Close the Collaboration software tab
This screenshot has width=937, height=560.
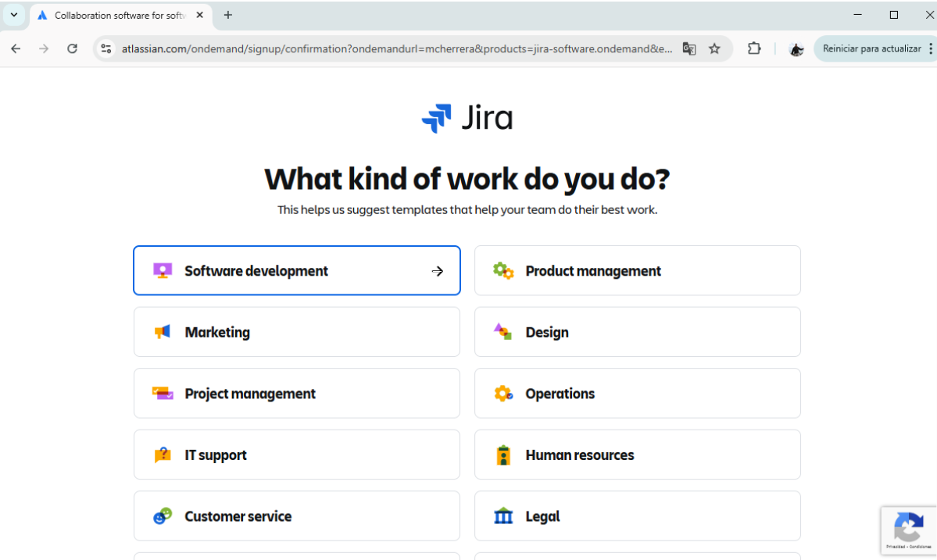pyautogui.click(x=200, y=15)
